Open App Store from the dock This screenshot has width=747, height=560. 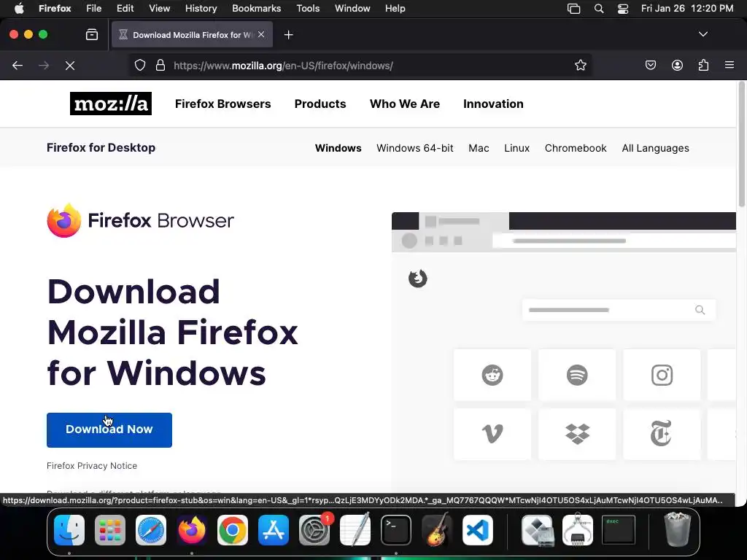(x=274, y=529)
